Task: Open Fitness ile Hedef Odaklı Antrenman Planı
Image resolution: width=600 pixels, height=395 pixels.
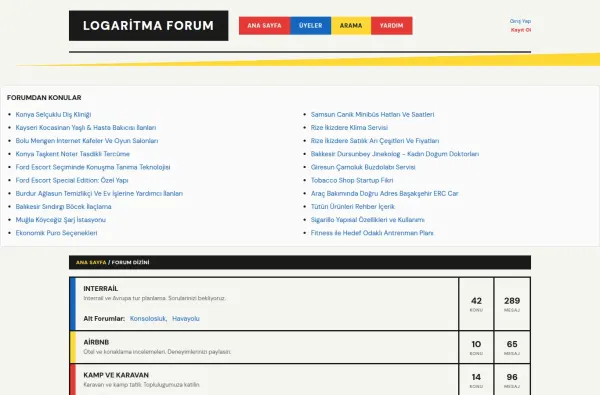Action: coord(372,233)
